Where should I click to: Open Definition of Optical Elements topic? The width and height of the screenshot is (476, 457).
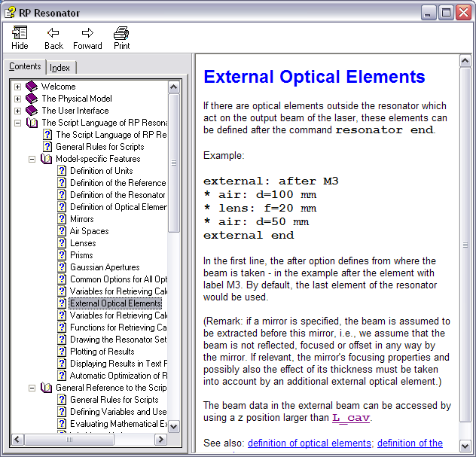(118, 207)
